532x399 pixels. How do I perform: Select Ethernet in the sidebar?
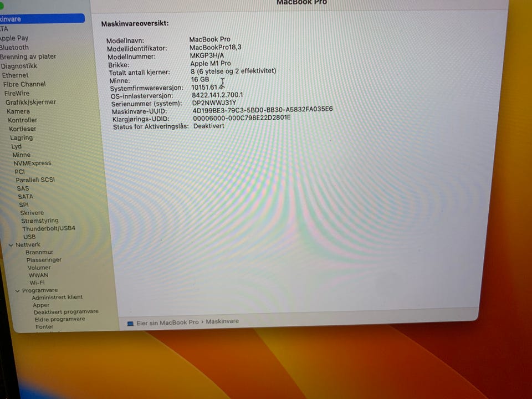coord(16,75)
